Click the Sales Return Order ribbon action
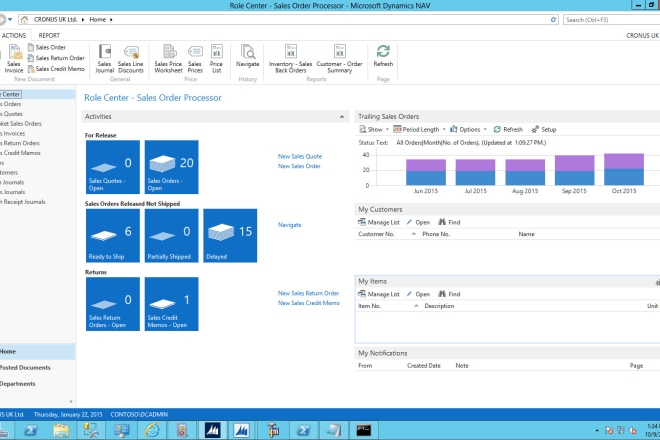The height and width of the screenshot is (440, 660). [x=56, y=58]
